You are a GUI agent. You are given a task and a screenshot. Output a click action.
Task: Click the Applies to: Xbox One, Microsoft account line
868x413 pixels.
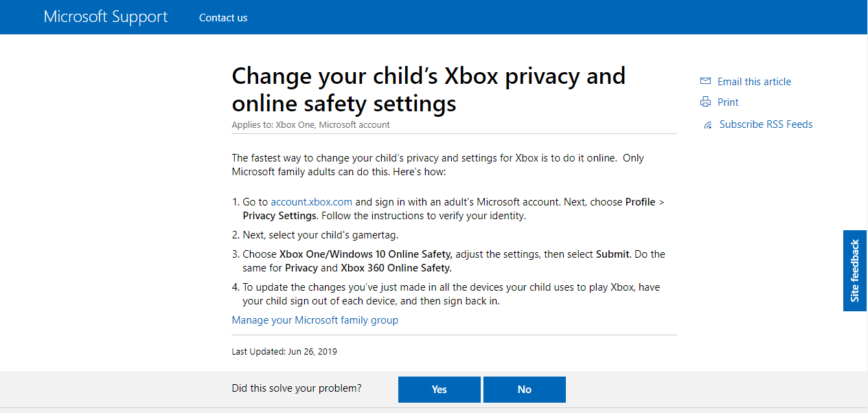[311, 125]
